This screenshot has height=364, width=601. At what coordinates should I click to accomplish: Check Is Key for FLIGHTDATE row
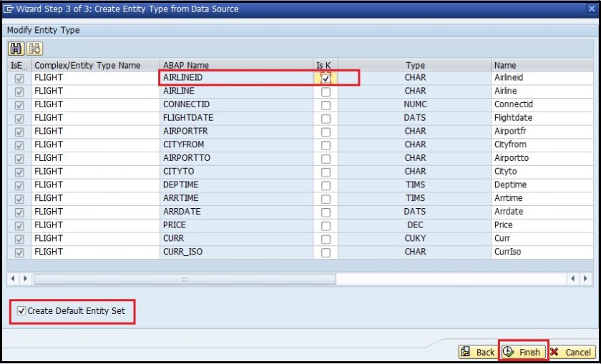click(326, 119)
